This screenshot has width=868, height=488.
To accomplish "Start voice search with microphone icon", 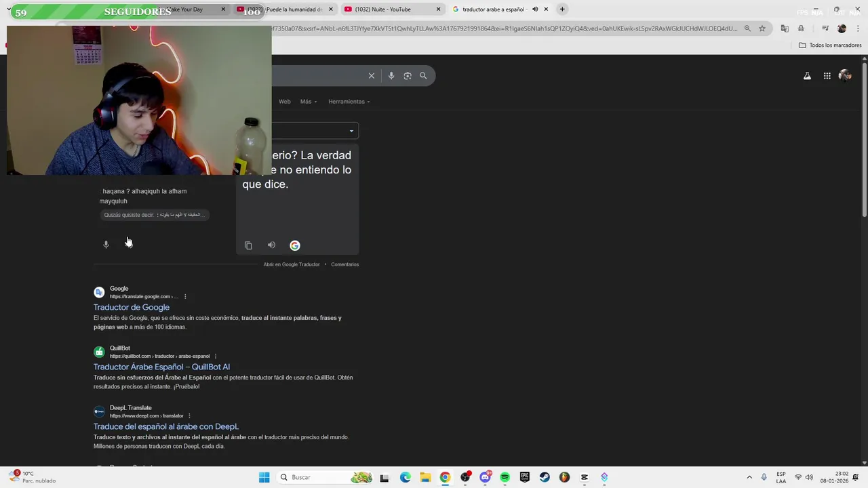I will 391,76.
